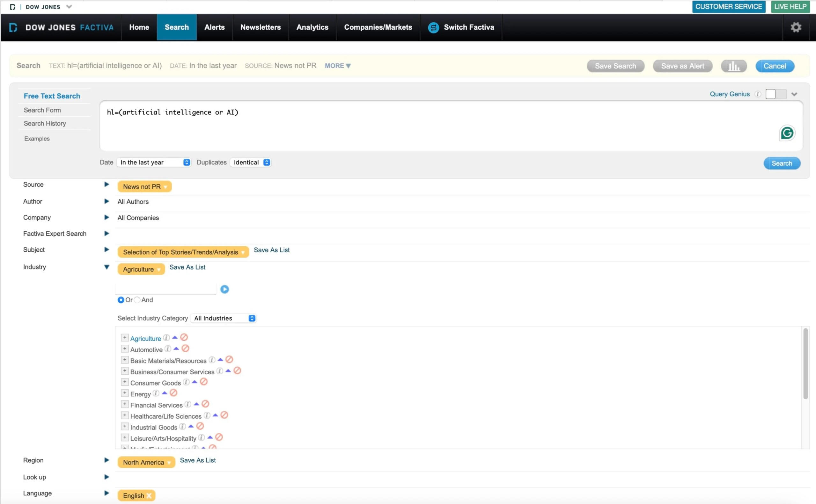Open the Date range dropdown
The width and height of the screenshot is (816, 504).
[x=154, y=162]
